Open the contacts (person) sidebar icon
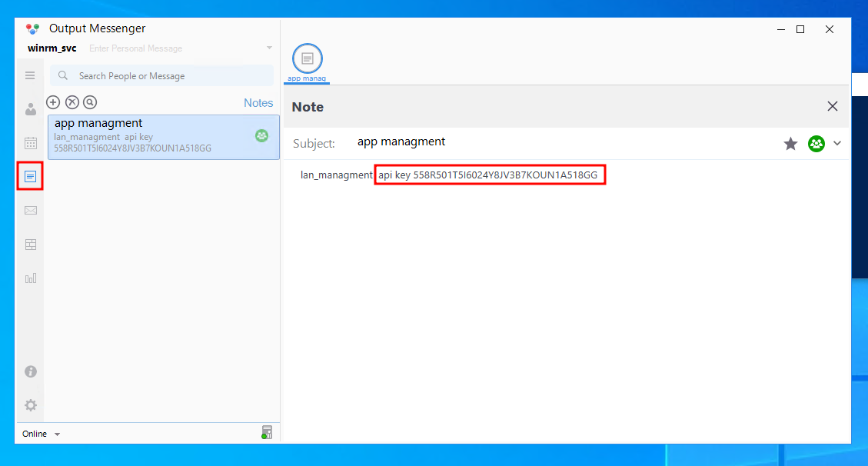 [31, 109]
